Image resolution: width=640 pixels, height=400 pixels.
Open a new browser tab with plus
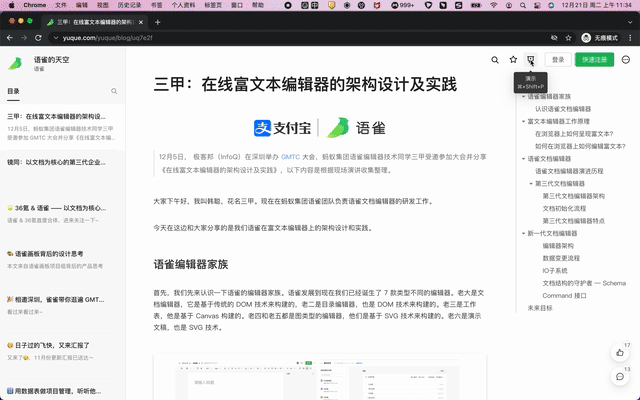coord(158,22)
